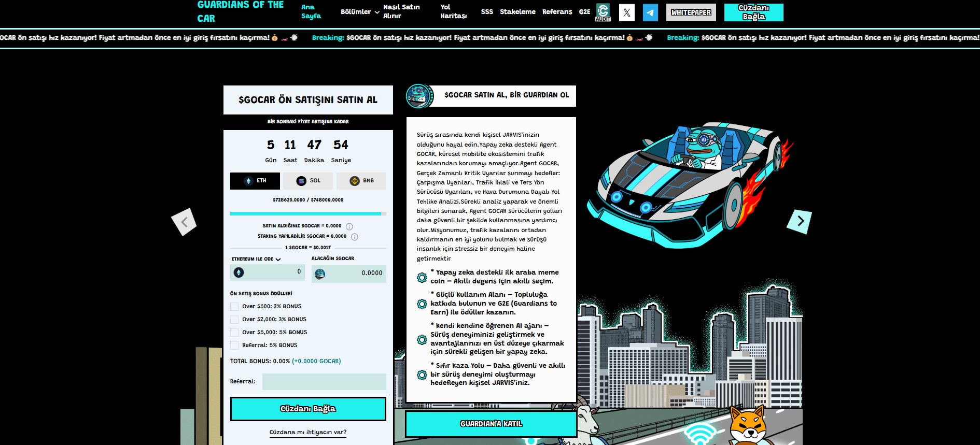Click info icon next to STAKING YAPILABİLİR $GOCAR

[355, 237]
